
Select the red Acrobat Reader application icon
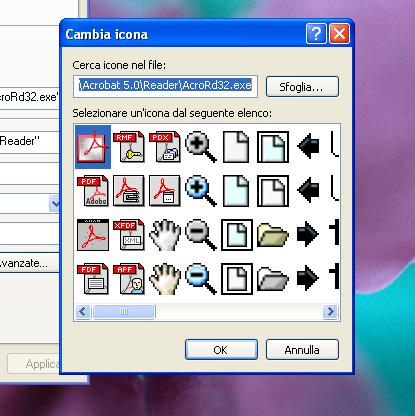(x=93, y=147)
